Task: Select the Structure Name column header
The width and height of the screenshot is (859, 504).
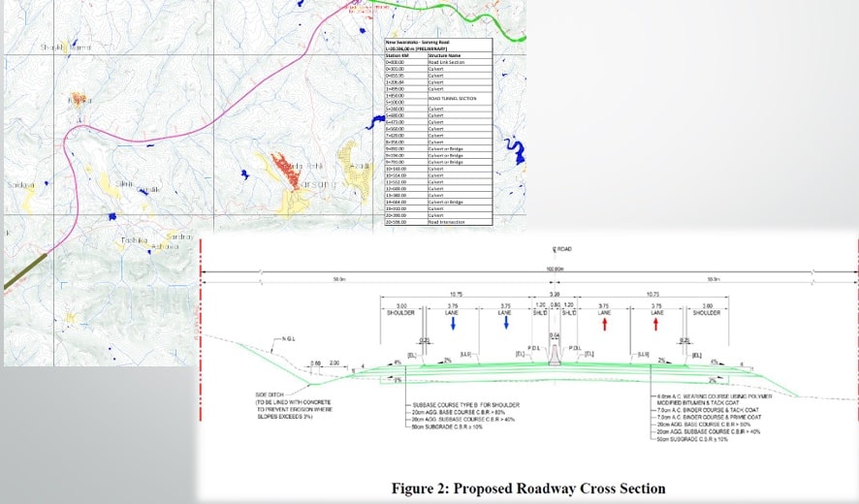Action: point(460,55)
